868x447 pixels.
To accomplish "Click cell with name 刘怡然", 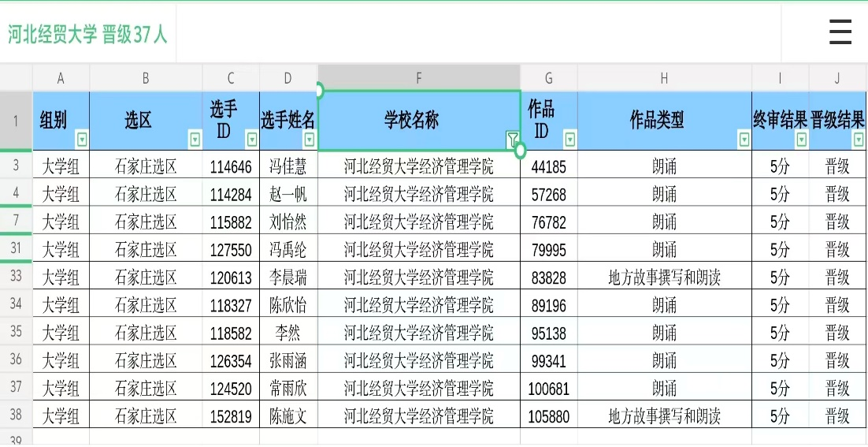I will click(x=287, y=221).
